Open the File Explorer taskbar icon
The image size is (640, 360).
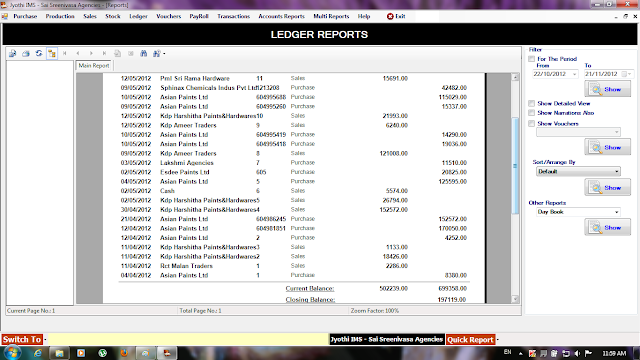(60, 353)
